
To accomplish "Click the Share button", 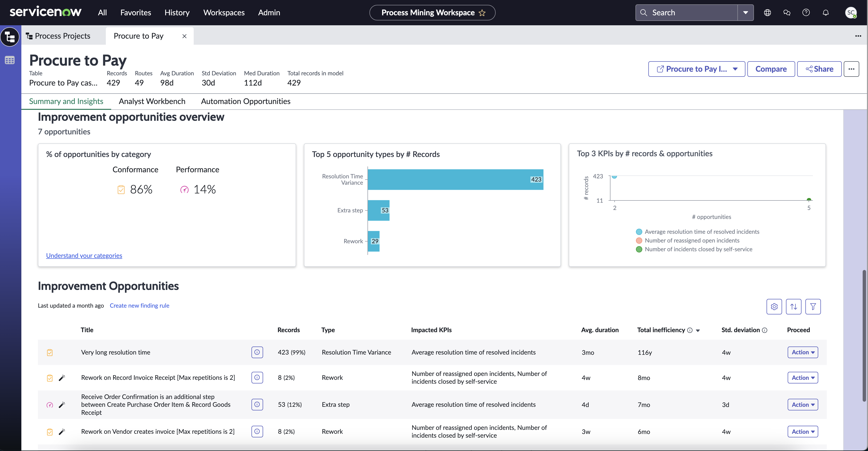I will point(819,69).
